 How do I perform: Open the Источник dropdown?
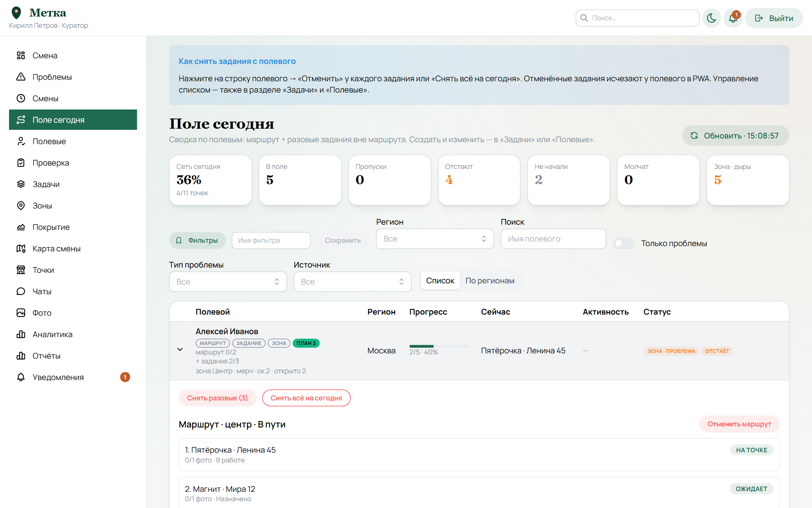352,282
